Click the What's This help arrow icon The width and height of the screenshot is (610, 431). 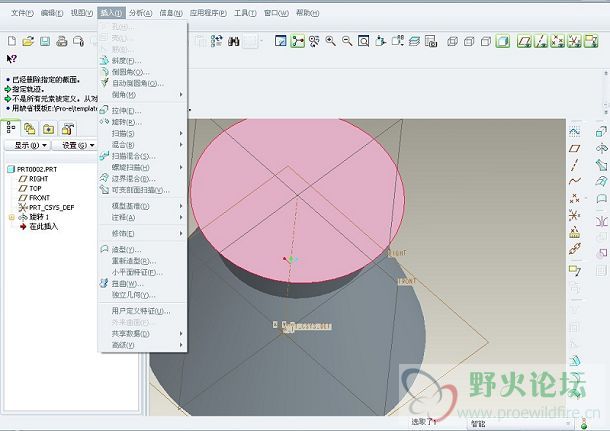coord(11,59)
